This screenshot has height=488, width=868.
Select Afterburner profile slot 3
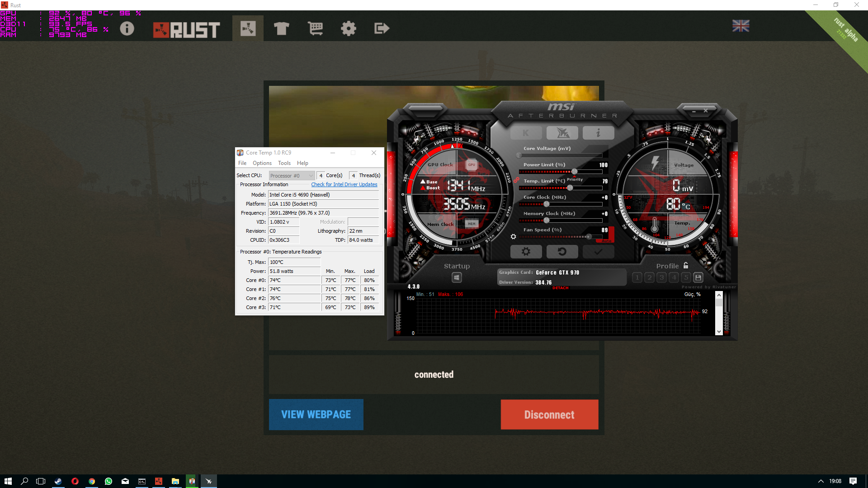[662, 277]
